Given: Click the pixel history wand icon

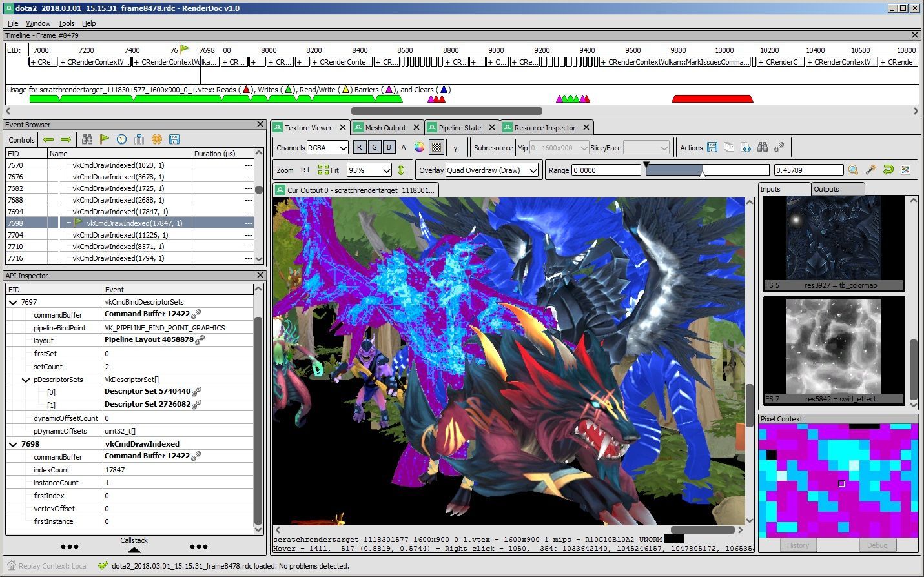Looking at the screenshot, I should tap(870, 170).
